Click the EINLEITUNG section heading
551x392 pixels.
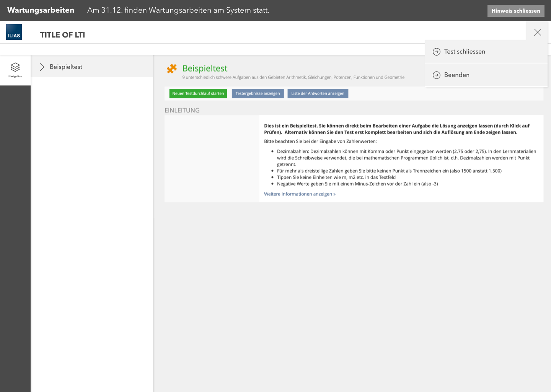(182, 110)
